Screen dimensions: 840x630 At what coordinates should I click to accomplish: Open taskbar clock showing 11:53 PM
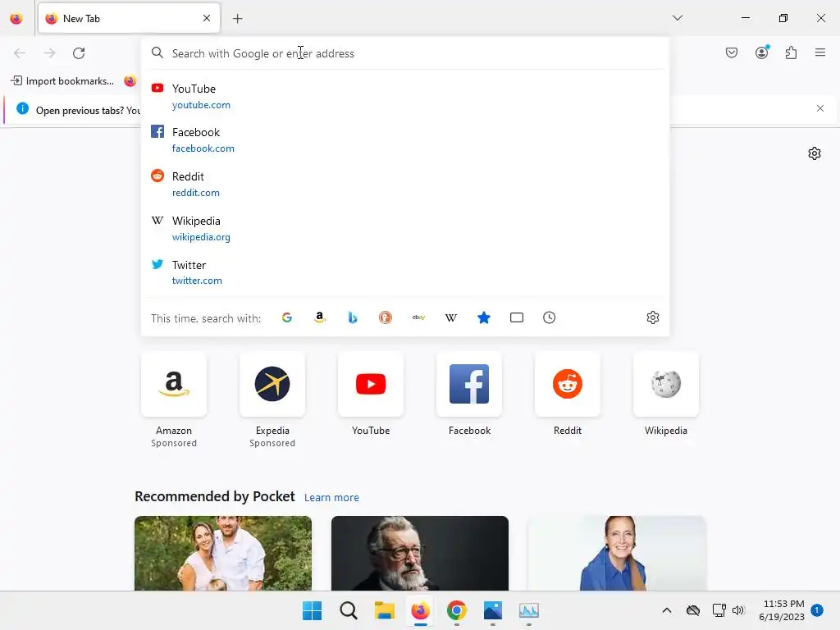point(782,610)
